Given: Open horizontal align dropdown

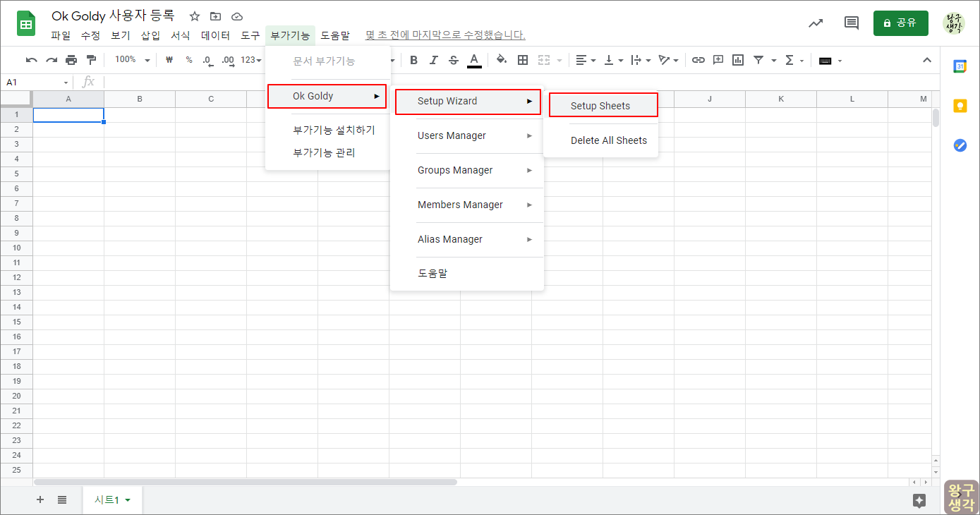Looking at the screenshot, I should 586,60.
